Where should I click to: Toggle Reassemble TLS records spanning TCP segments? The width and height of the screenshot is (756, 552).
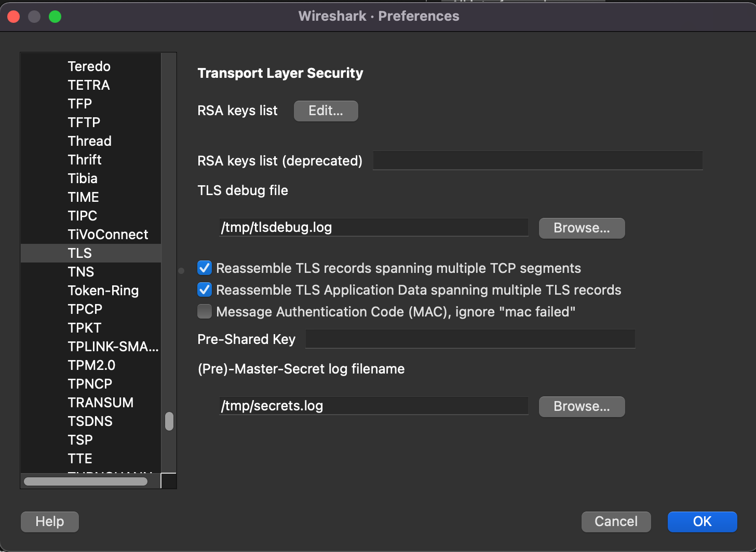click(x=205, y=268)
